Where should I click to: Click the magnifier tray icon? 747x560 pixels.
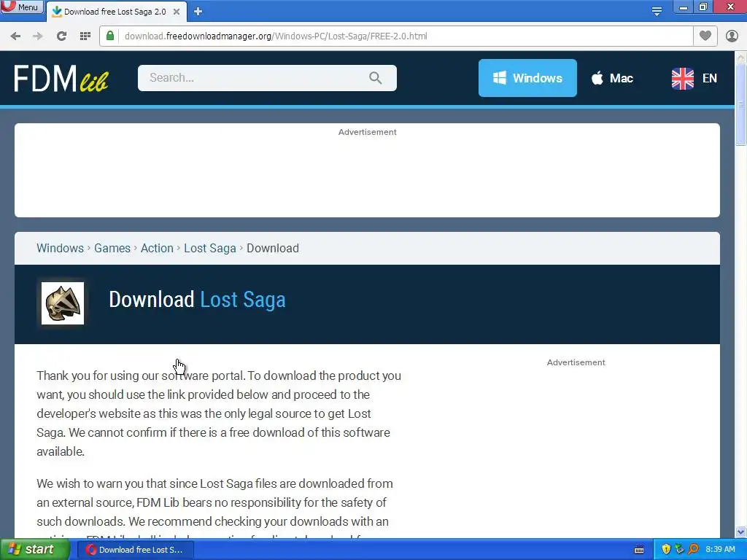[x=693, y=550]
